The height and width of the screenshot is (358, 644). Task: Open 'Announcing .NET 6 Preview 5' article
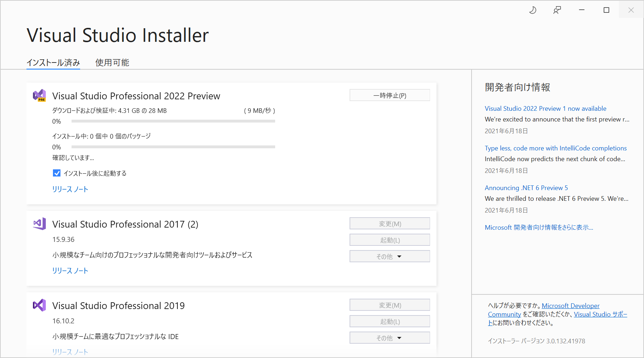[x=526, y=188]
